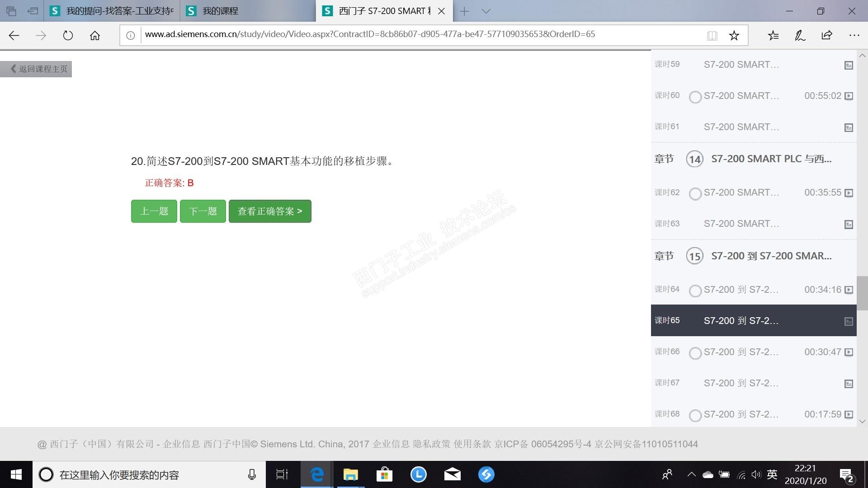Expand the browser tab list chevron

pos(486,11)
